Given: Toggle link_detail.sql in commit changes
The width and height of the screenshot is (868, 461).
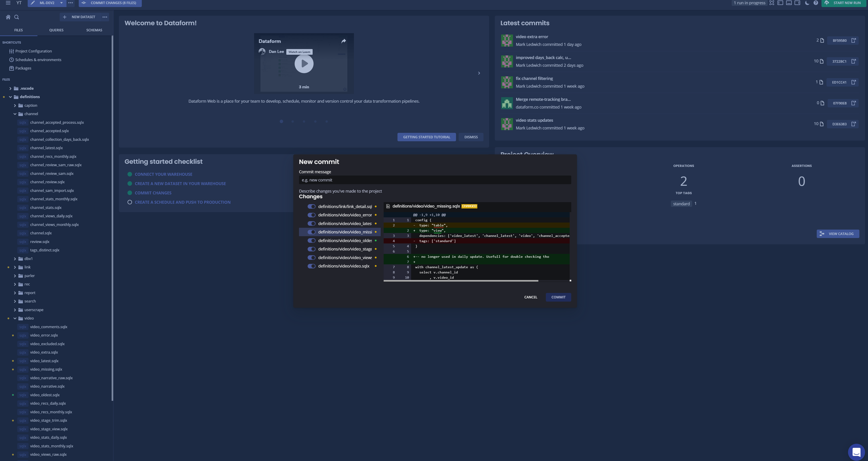Looking at the screenshot, I should [311, 207].
